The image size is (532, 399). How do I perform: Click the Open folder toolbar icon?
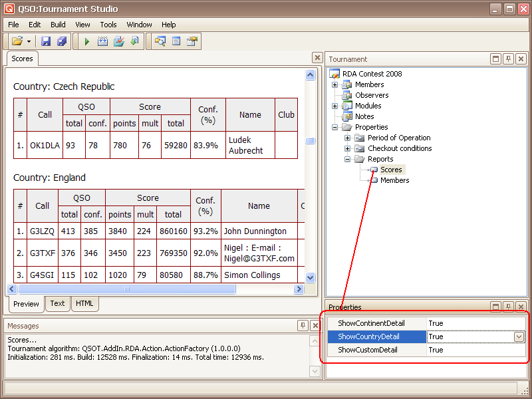(17, 41)
